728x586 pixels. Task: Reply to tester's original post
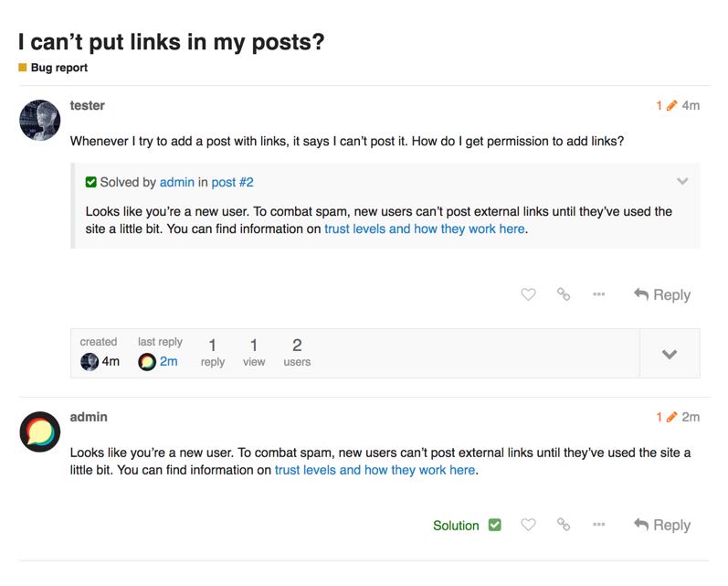[662, 294]
